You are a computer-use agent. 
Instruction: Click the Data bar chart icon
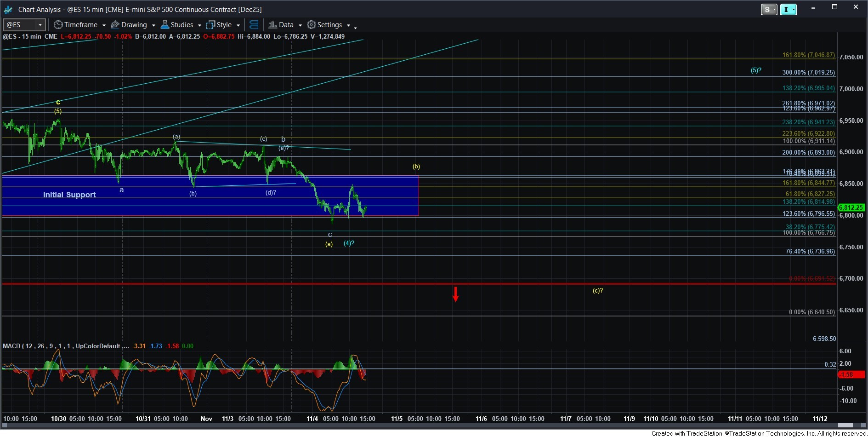click(x=272, y=25)
